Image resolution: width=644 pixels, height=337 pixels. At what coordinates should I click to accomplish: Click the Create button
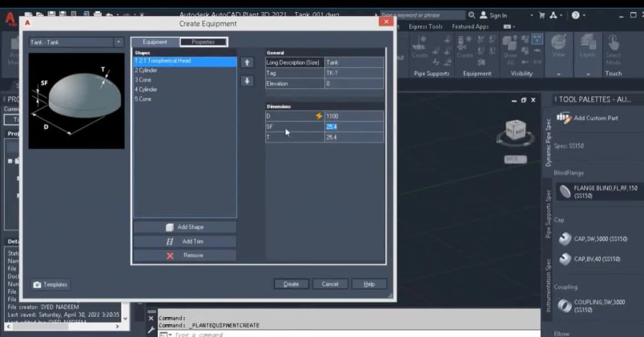[x=291, y=284]
